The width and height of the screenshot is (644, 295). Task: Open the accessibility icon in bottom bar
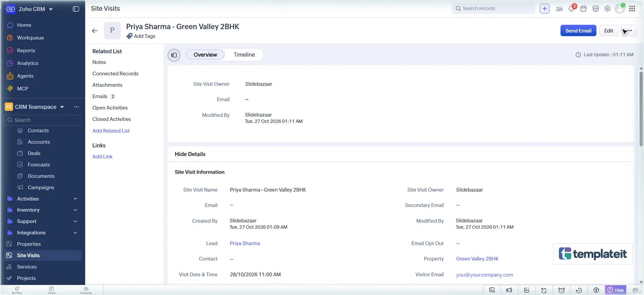596,290
